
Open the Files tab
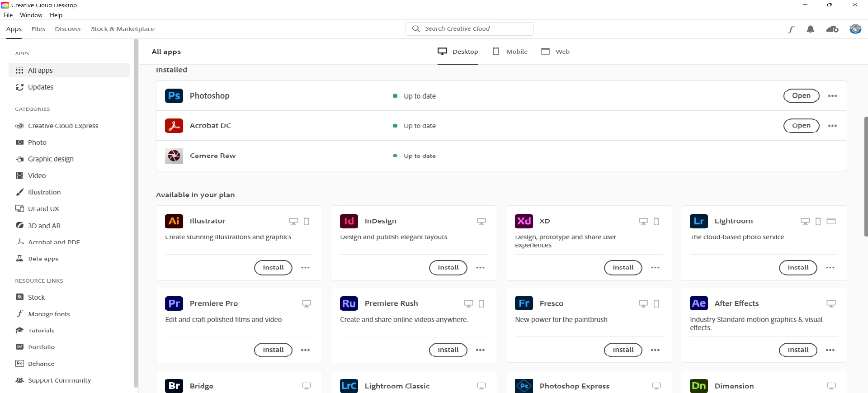pos(38,29)
